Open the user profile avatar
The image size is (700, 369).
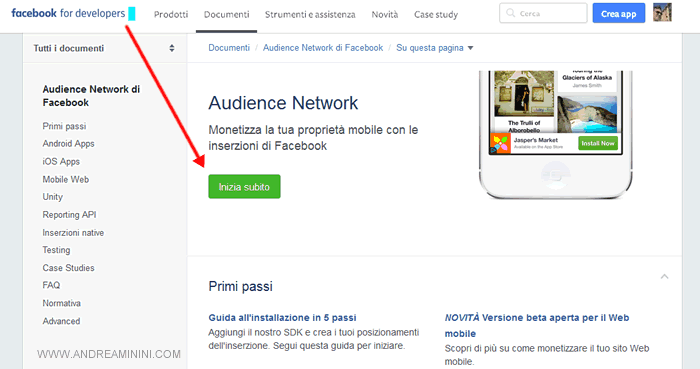coord(662,13)
